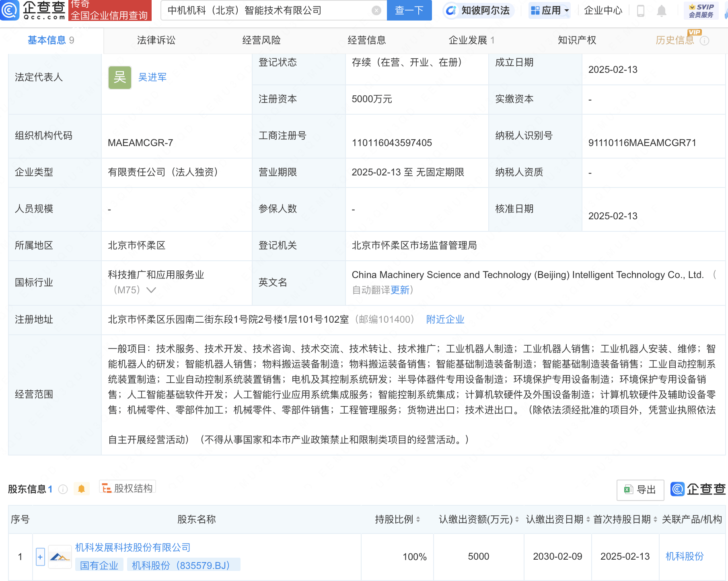The width and height of the screenshot is (728, 581).
Task: Click the 吴 avatar of legal representative
Action: click(x=120, y=77)
